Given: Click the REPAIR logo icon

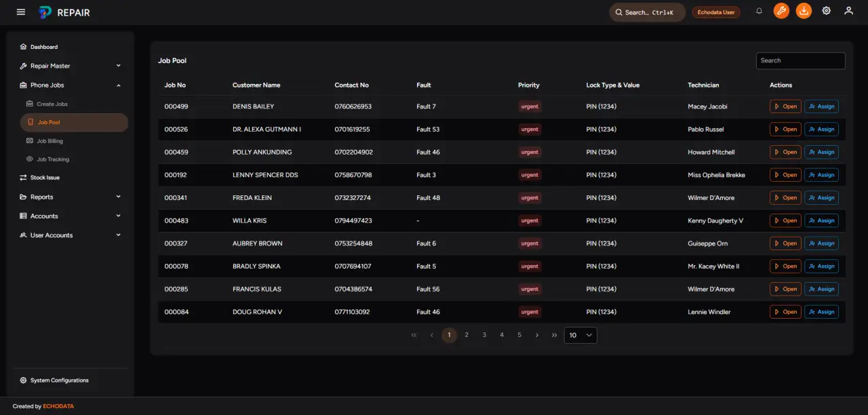Looking at the screenshot, I should point(45,12).
